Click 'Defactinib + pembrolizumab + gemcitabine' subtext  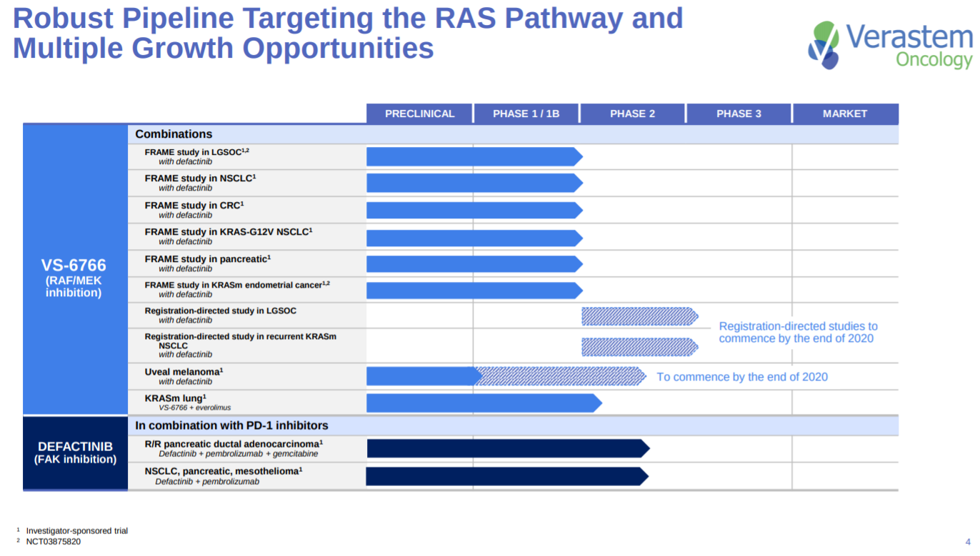(x=239, y=453)
